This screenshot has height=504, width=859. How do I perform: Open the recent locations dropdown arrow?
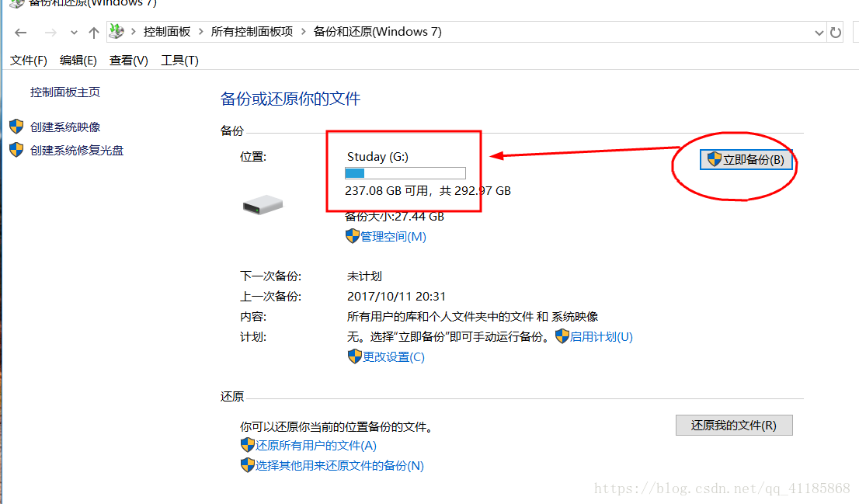coord(74,33)
